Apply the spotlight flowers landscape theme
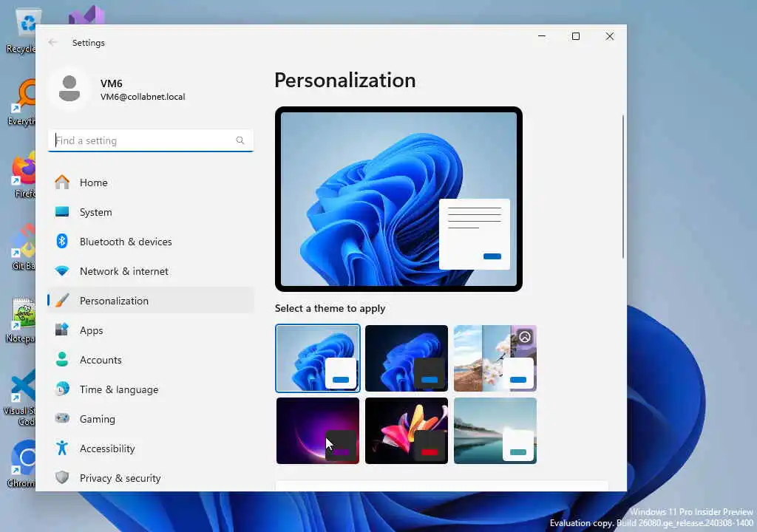757x532 pixels. click(495, 358)
